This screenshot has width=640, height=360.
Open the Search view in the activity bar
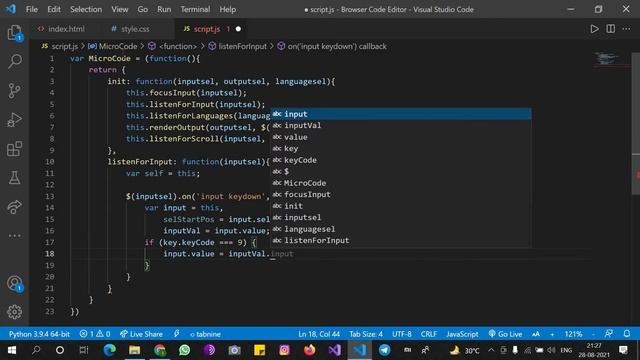pos(15,61)
